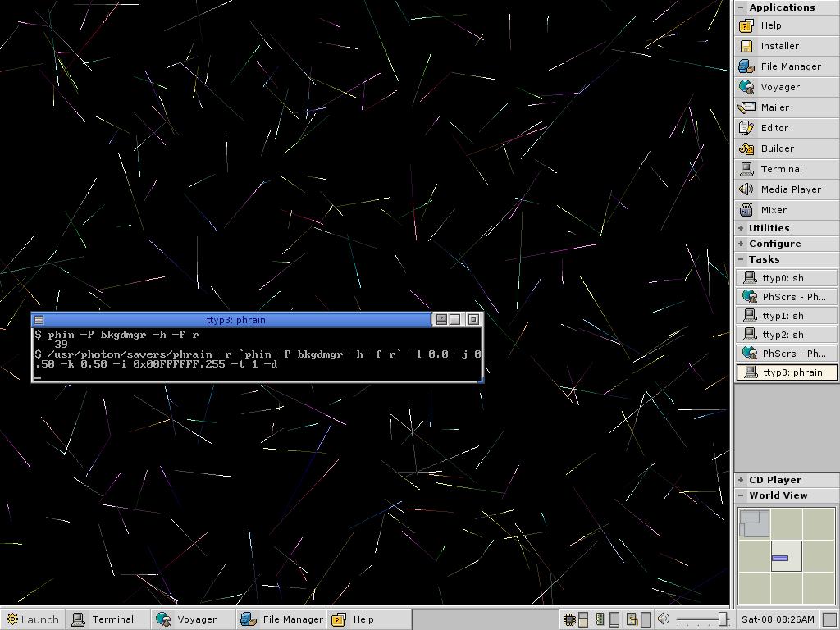Screen dimensions: 840x630
Task: Click the CPU usage meter beside the chip icon
Action: pyautogui.click(x=583, y=620)
